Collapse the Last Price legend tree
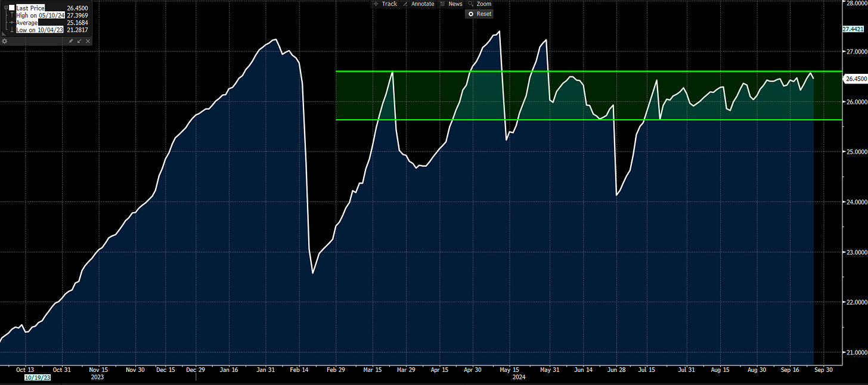868x385 pixels. pos(6,7)
